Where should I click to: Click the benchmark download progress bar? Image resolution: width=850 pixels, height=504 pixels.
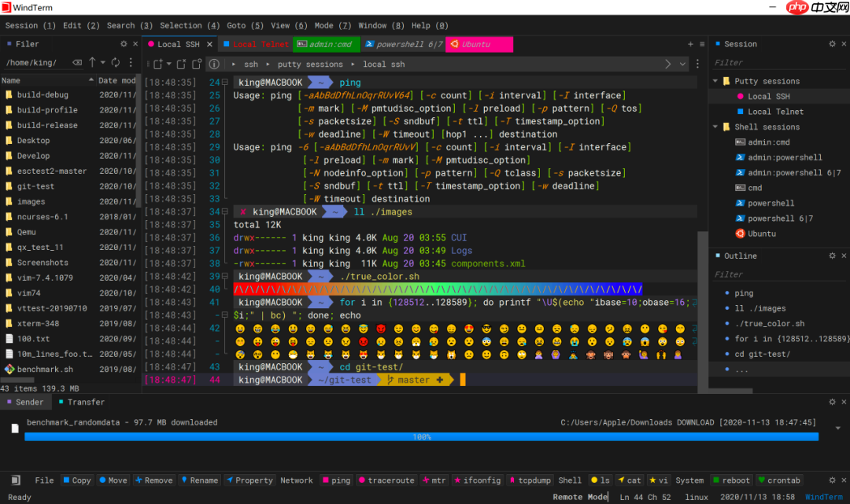pos(421,436)
